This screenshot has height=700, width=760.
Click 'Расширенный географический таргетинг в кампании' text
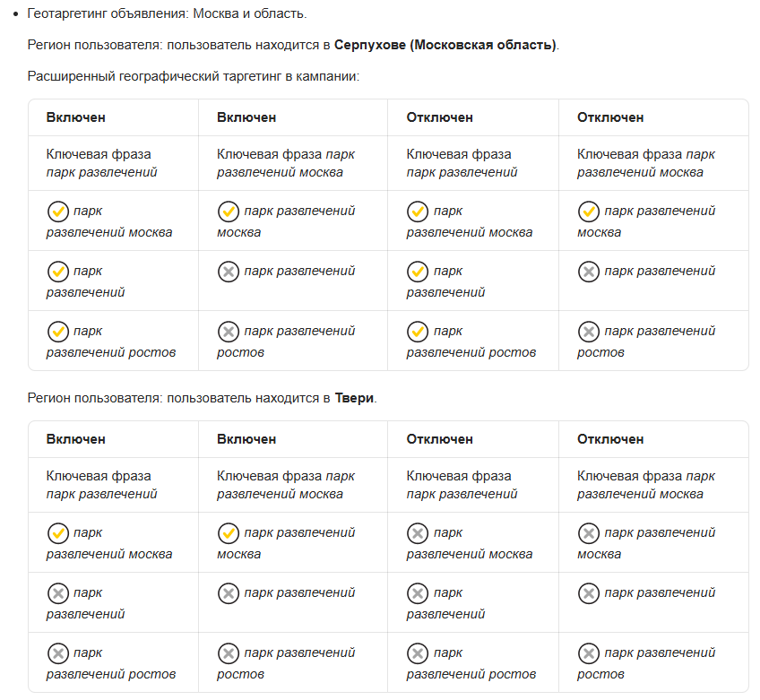193,76
